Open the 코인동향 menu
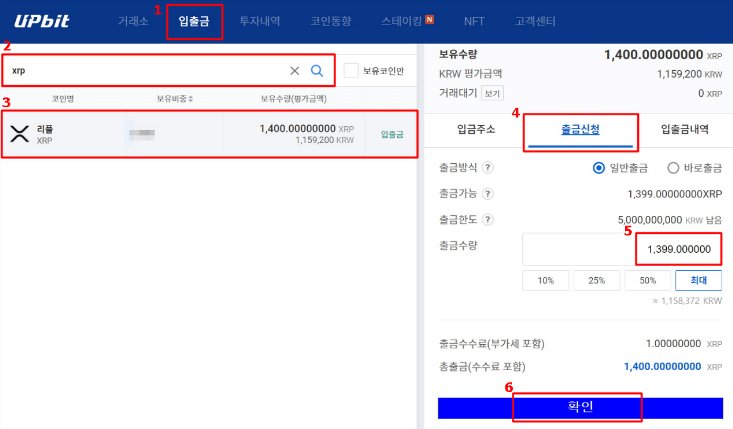Image resolution: width=733 pixels, height=429 pixels. [331, 21]
